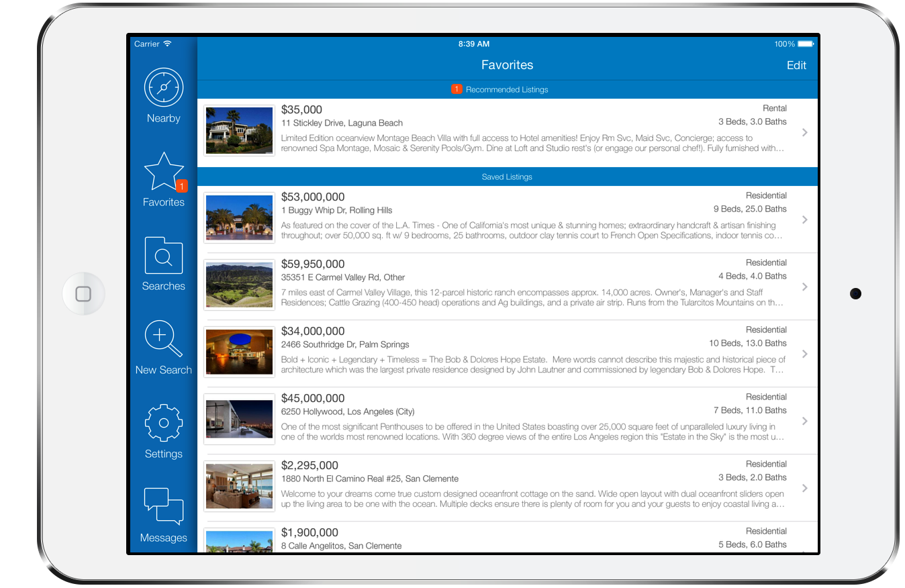Select the $59,950,000 price

click(313, 264)
